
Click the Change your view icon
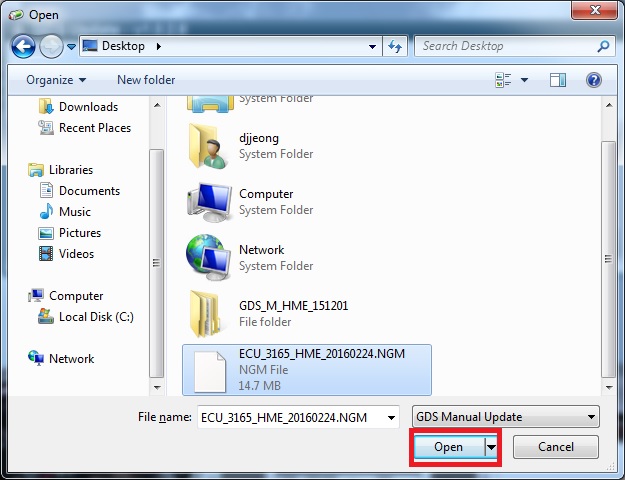click(503, 80)
